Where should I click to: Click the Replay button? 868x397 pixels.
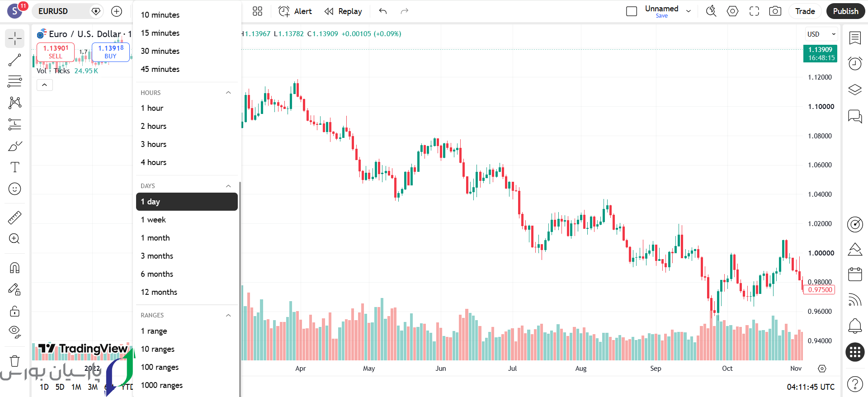tap(343, 11)
